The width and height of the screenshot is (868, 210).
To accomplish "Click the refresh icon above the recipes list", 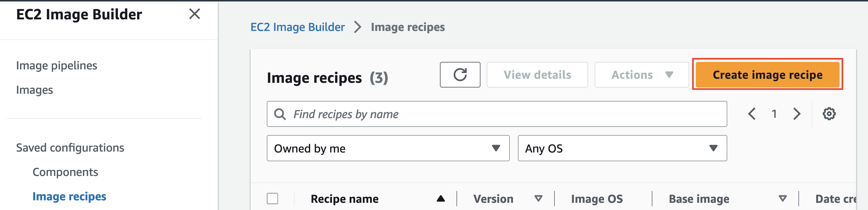I will coord(460,75).
